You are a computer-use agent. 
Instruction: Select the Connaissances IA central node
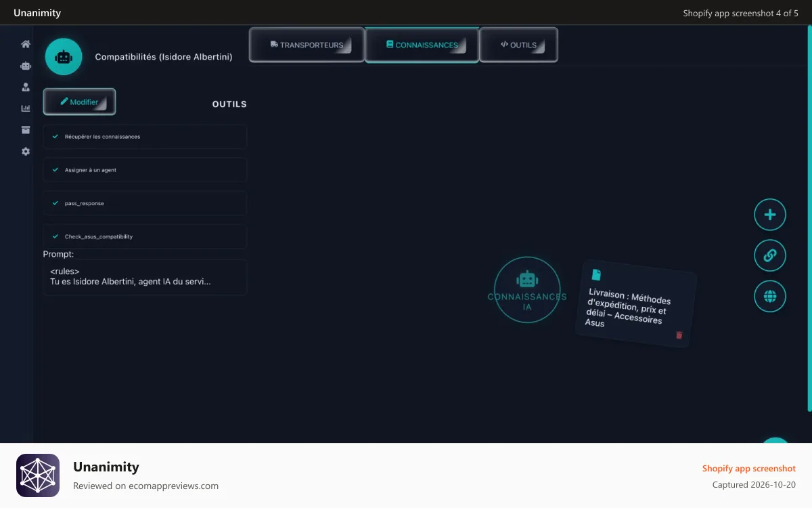pyautogui.click(x=527, y=290)
